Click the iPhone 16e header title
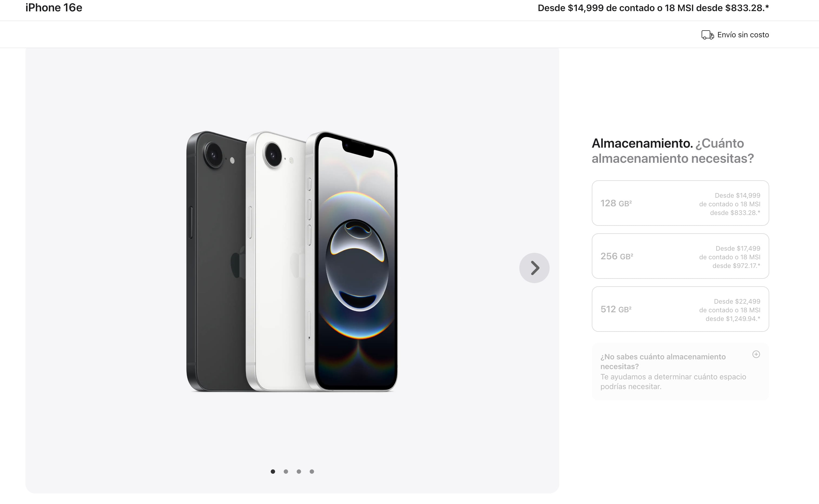 54,8
